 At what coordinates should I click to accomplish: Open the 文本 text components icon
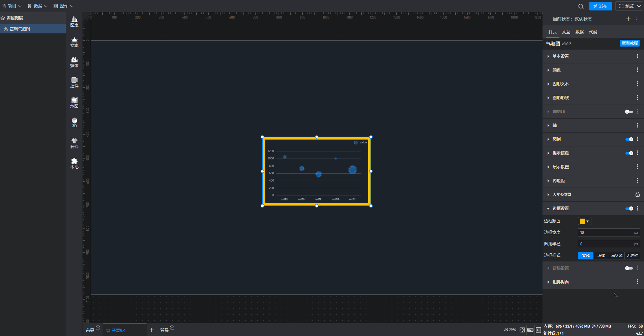(x=74, y=42)
